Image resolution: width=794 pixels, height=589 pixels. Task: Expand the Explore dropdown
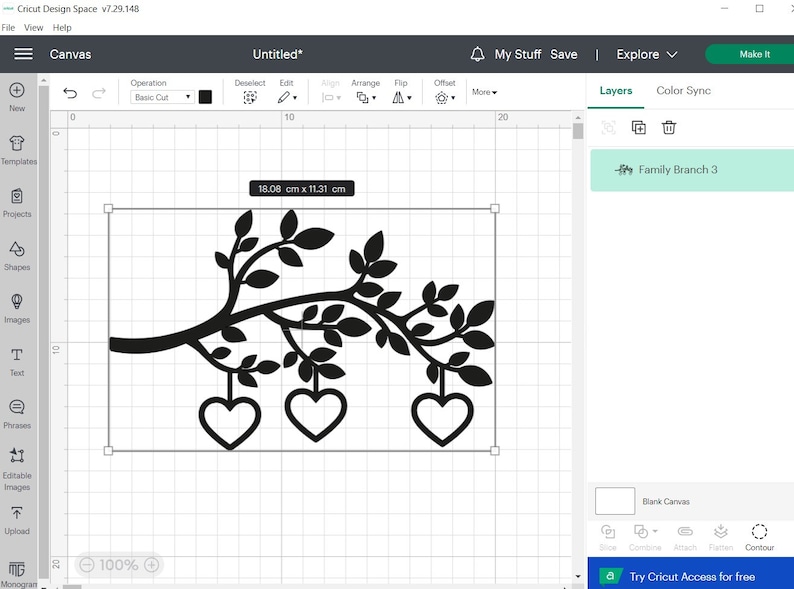[647, 54]
